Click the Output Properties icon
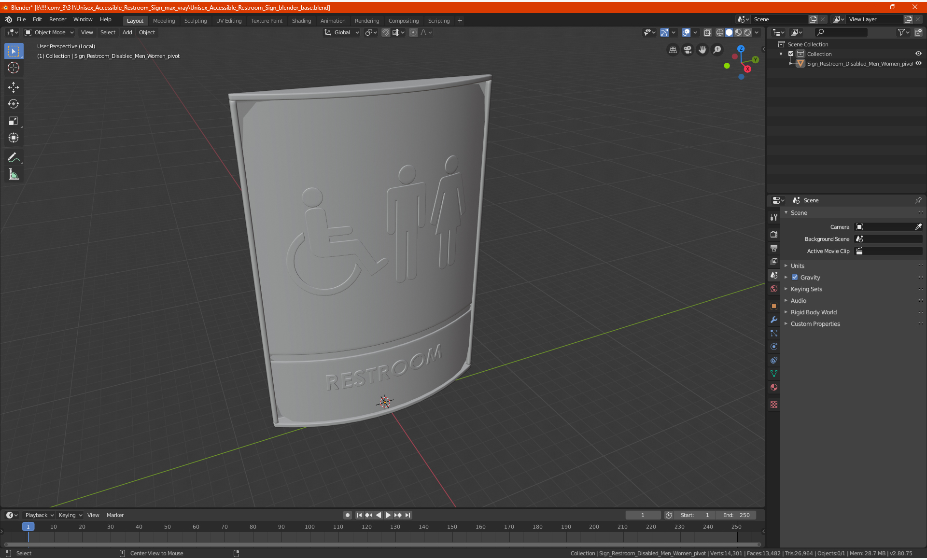Screen dimensions: 927x560 click(x=775, y=247)
